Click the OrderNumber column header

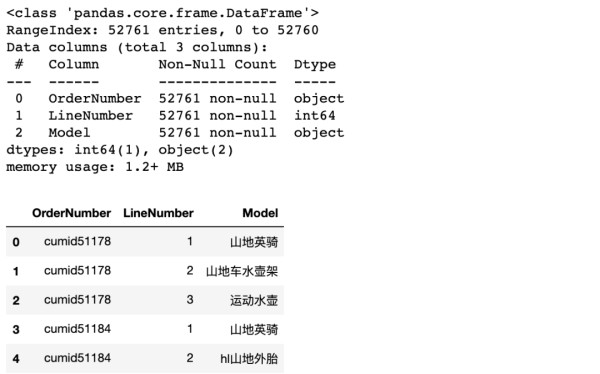[72, 213]
